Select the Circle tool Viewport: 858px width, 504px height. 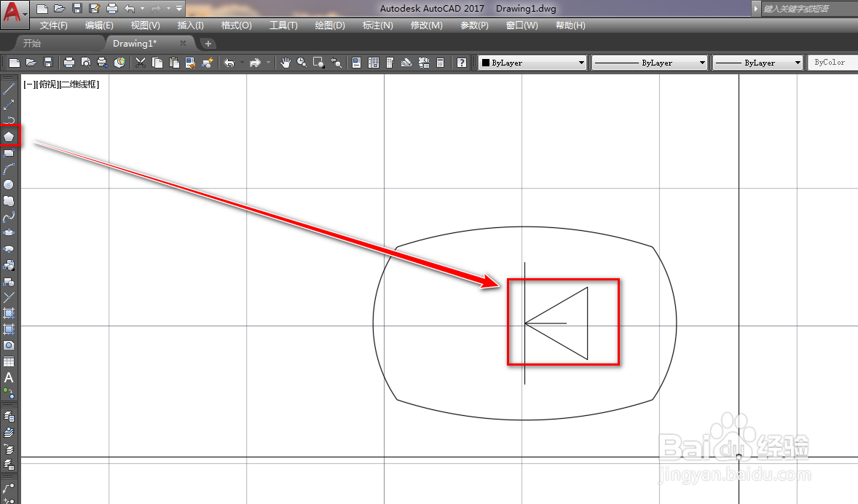coord(9,184)
